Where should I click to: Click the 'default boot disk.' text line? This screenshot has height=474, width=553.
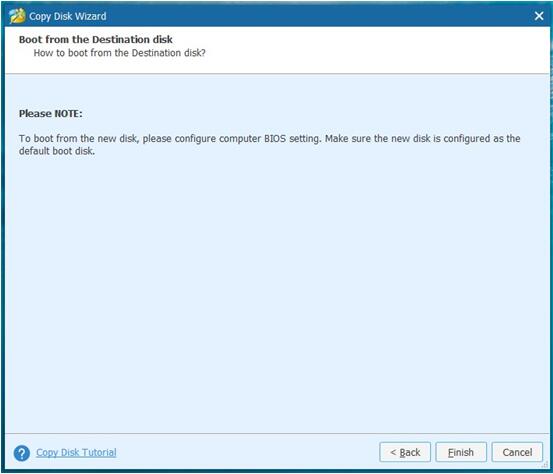(57, 151)
